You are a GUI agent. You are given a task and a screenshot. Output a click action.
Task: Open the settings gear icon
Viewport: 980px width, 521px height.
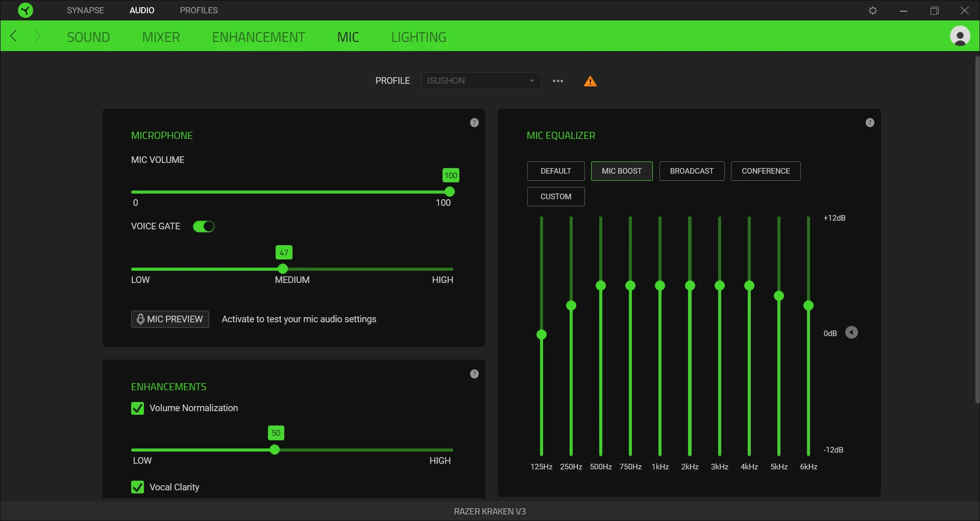coord(873,10)
